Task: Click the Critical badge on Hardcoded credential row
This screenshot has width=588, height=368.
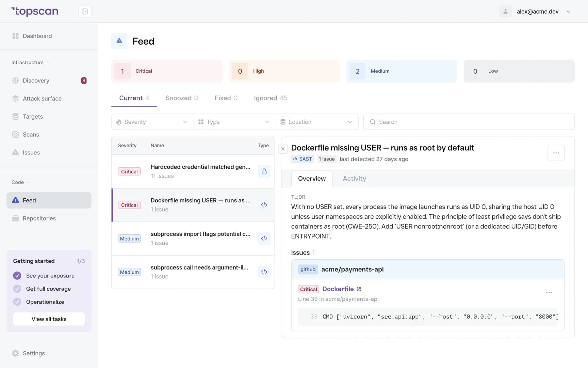Action: [129, 172]
